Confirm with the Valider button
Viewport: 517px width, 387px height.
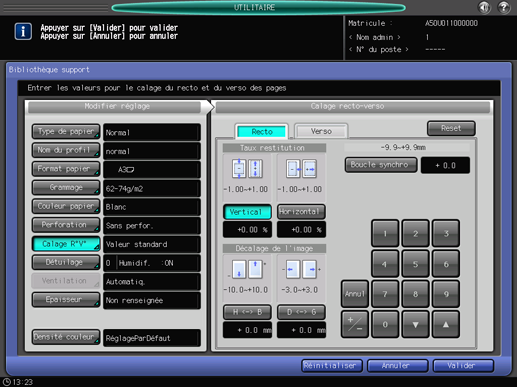[463, 366]
